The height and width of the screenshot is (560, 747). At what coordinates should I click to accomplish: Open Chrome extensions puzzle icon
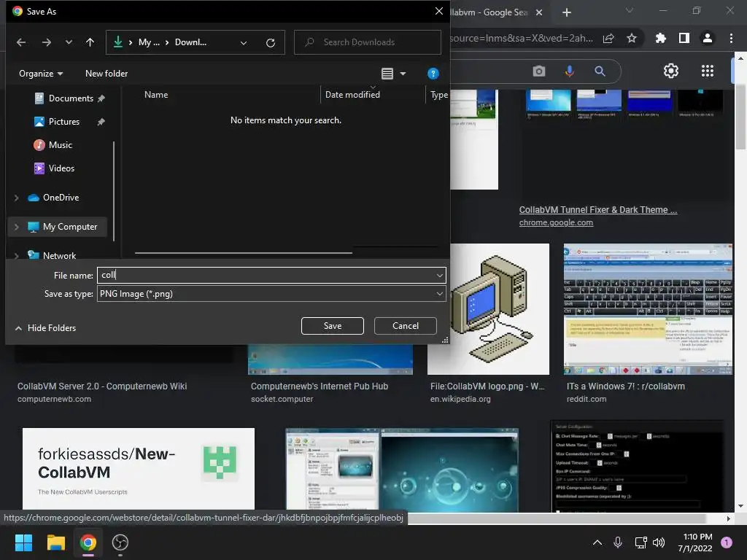coord(660,38)
